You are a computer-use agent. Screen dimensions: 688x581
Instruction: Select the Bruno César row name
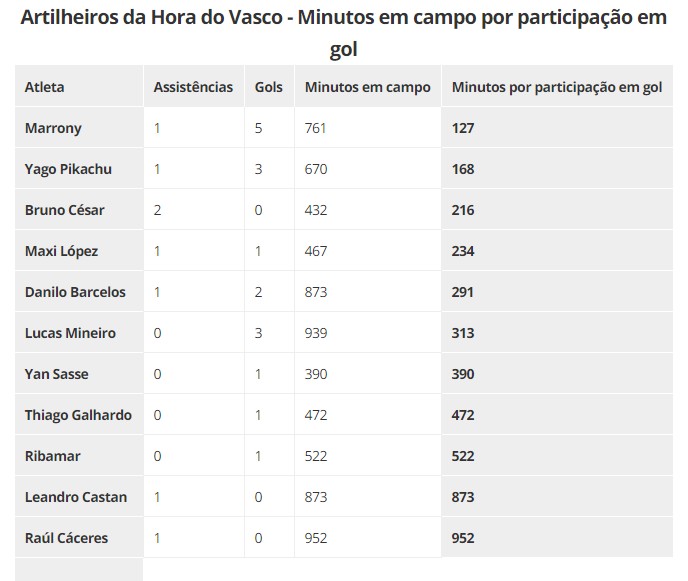[64, 210]
